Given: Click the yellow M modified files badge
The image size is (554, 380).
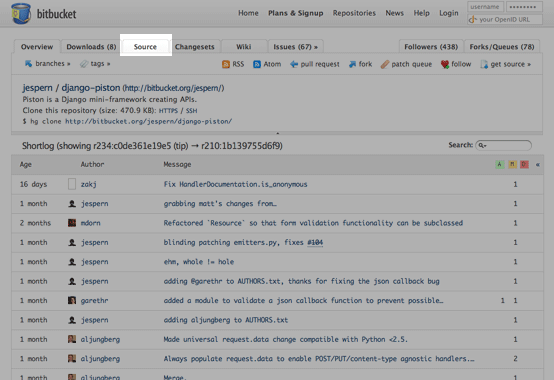Looking at the screenshot, I should pyautogui.click(x=512, y=164).
